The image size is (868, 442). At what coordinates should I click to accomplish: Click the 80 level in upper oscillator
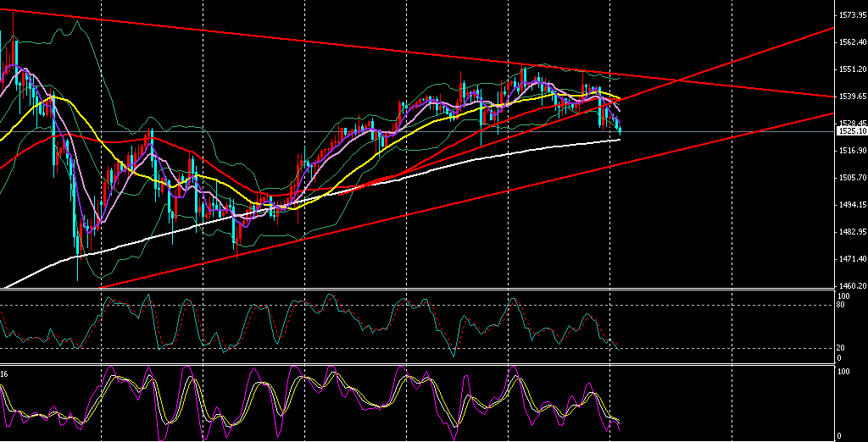[x=839, y=305]
